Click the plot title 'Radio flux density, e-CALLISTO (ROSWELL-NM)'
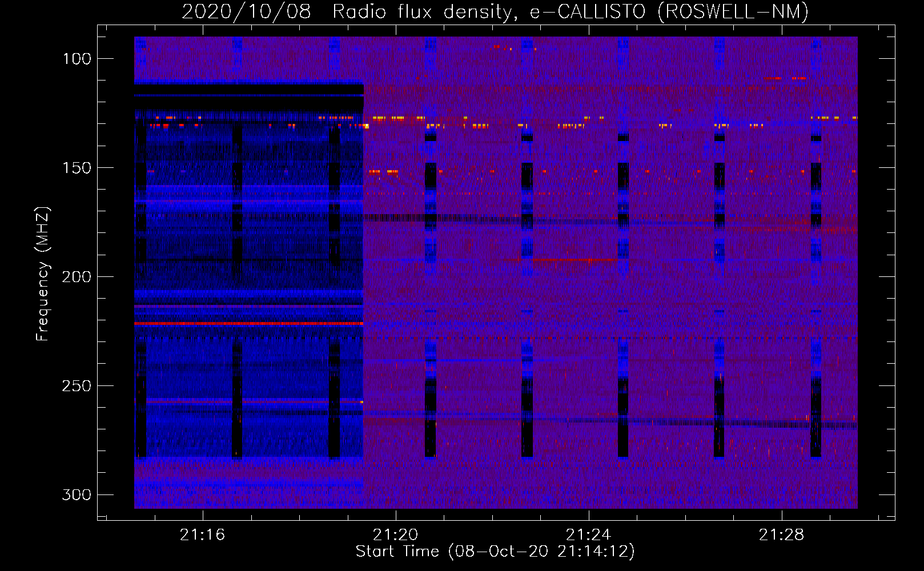Image resolution: width=924 pixels, height=571 pixels. pos(570,11)
